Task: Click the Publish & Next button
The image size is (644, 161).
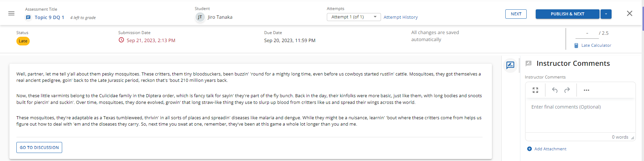Action: click(x=567, y=14)
